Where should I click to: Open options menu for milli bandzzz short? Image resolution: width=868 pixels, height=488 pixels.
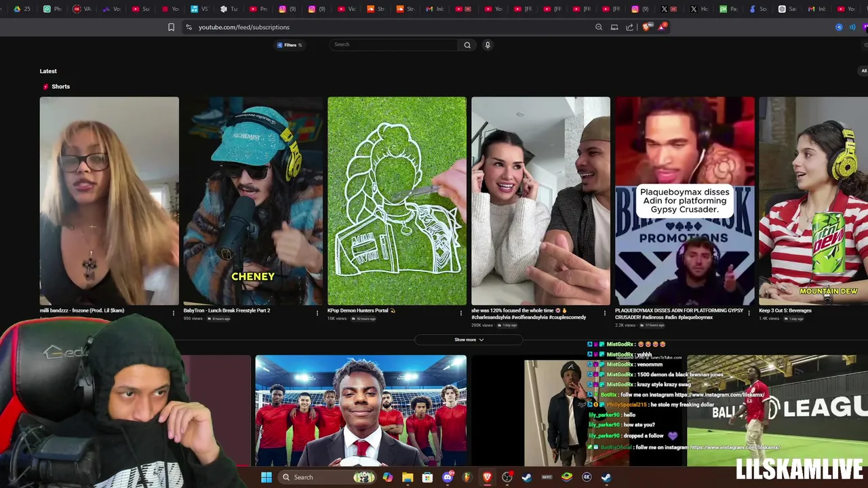(173, 313)
